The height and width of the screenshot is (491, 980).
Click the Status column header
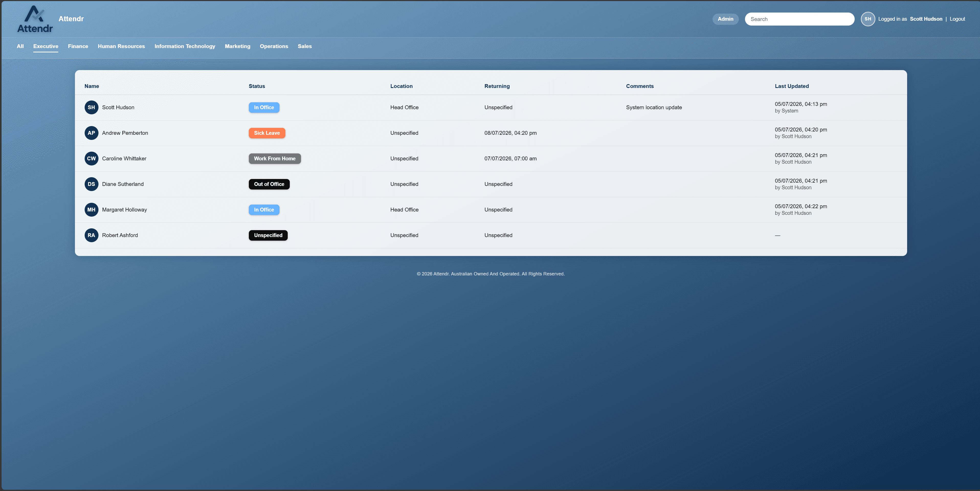click(257, 86)
